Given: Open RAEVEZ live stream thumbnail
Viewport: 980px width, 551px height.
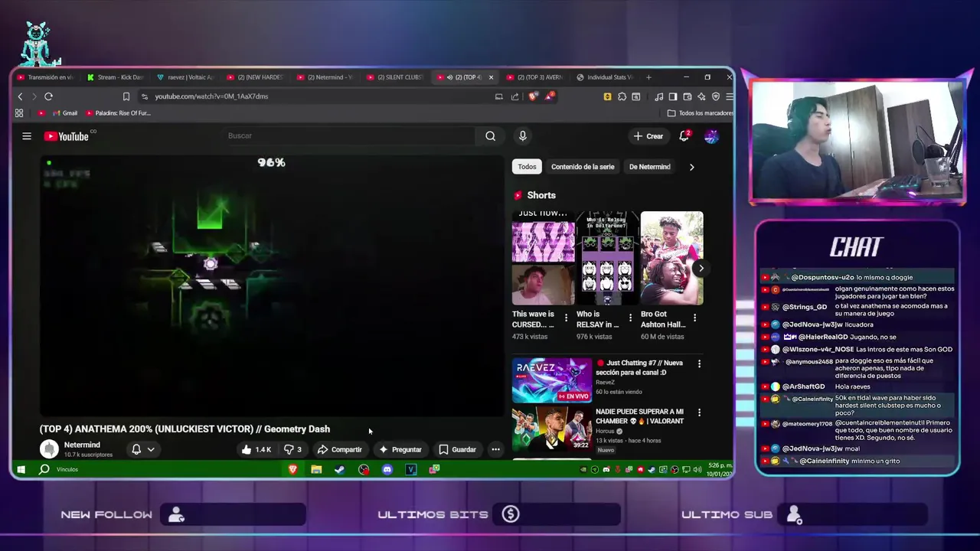Looking at the screenshot, I should [552, 380].
